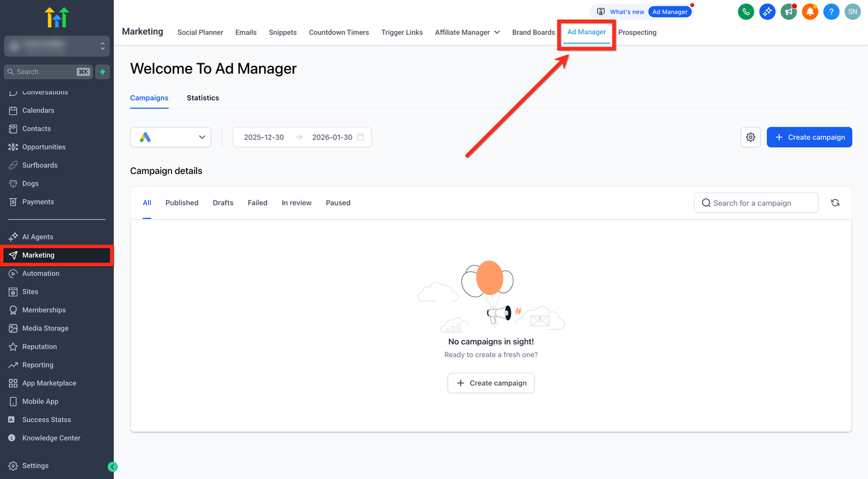The width and height of the screenshot is (868, 479).
Task: Open the Google Ads platform dropdown
Action: pos(170,137)
